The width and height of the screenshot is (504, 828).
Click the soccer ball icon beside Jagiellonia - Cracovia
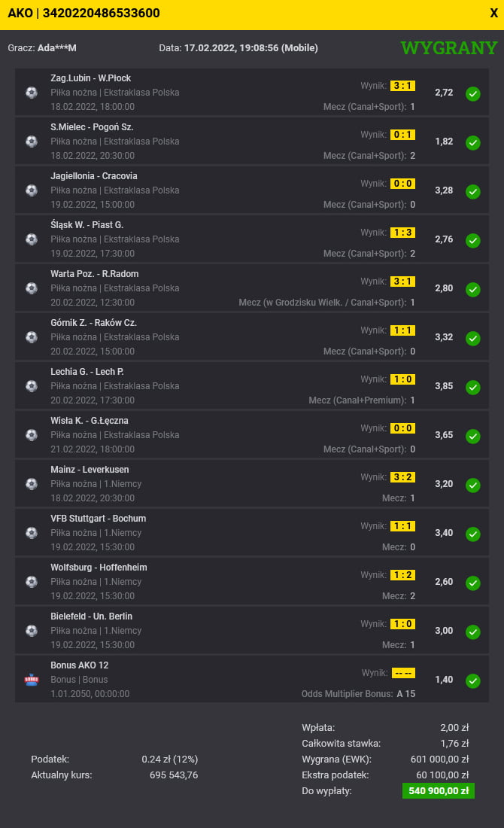click(32, 190)
